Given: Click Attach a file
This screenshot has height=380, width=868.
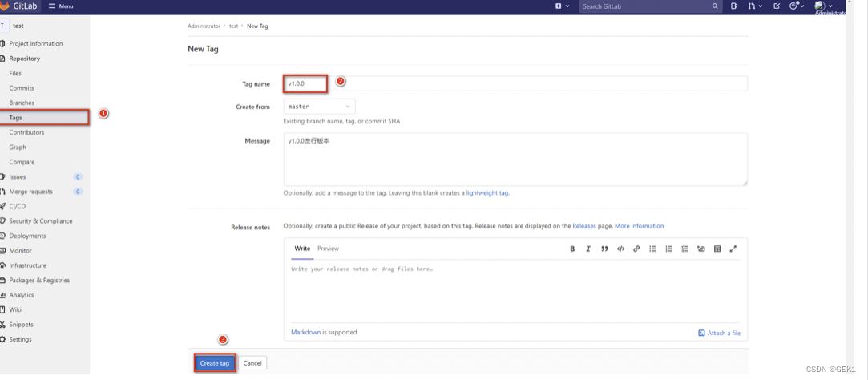Looking at the screenshot, I should pos(719,333).
